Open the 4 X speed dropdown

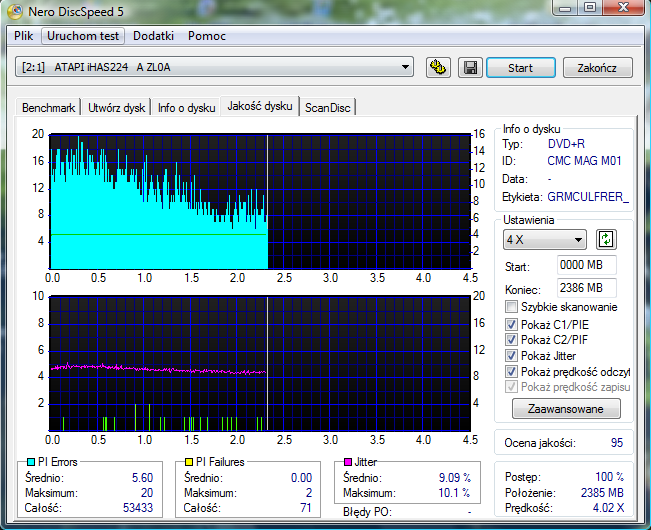pos(545,239)
